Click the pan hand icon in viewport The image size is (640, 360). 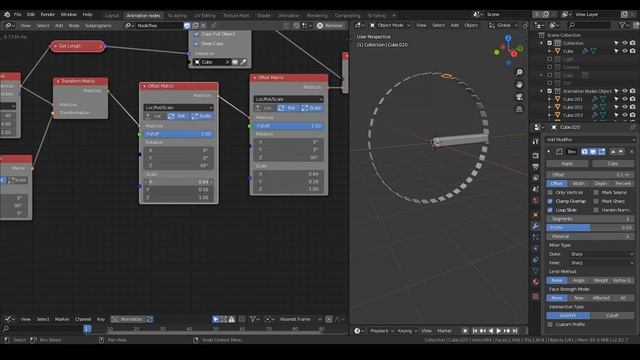[519, 84]
